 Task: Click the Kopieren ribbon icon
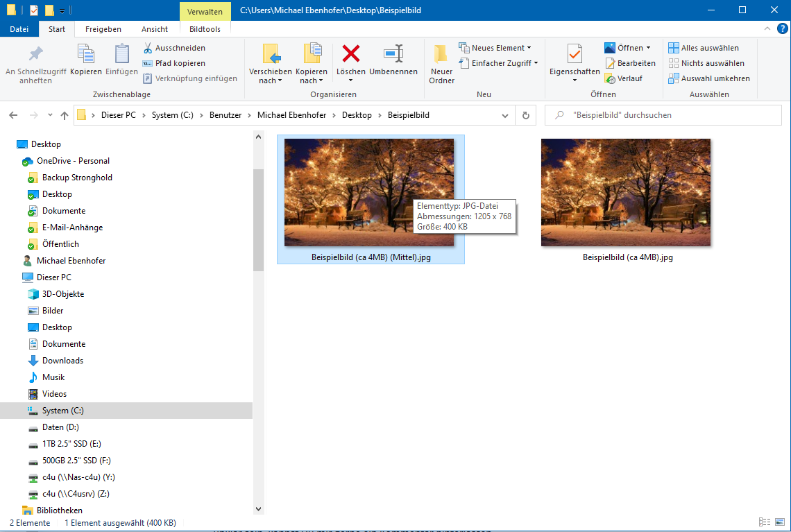coord(86,53)
